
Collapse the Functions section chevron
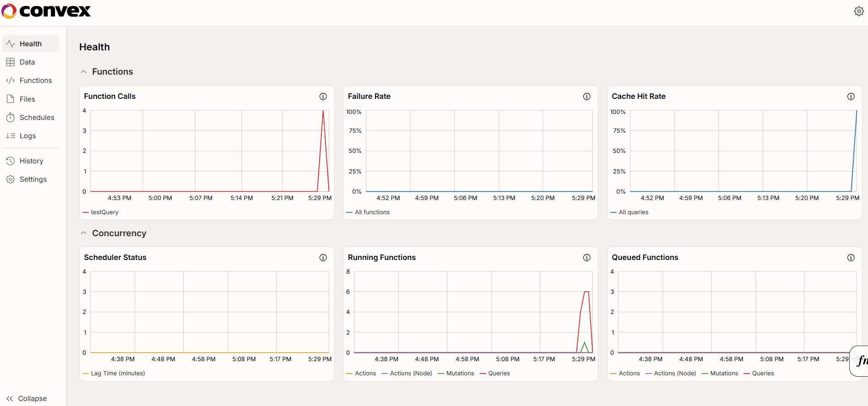tap(83, 72)
